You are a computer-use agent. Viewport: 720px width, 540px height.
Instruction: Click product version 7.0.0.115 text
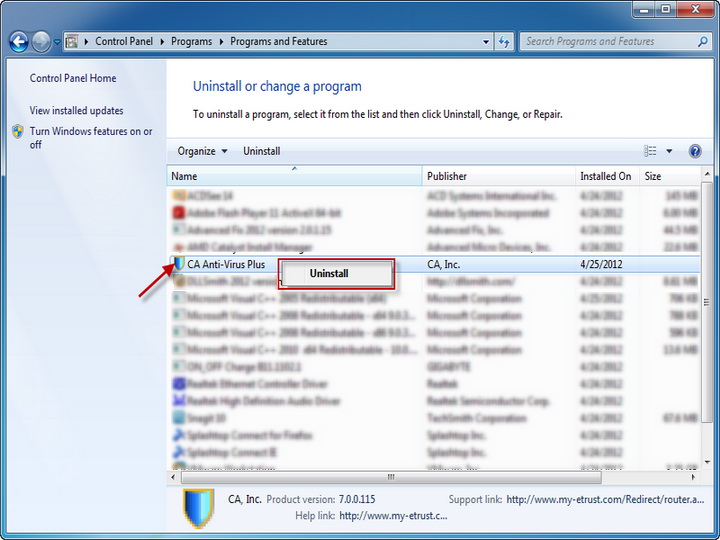coord(357,499)
